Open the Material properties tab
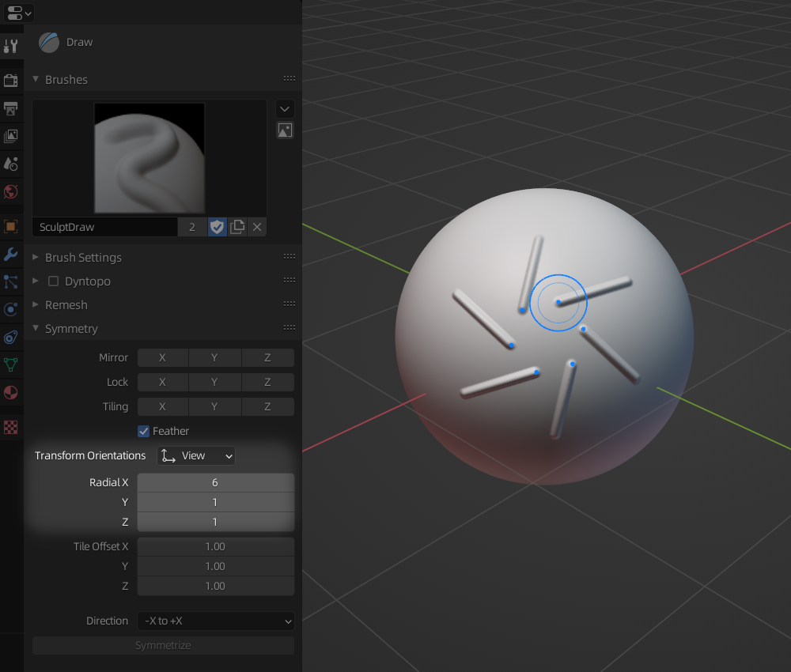This screenshot has width=791, height=672. [x=11, y=392]
